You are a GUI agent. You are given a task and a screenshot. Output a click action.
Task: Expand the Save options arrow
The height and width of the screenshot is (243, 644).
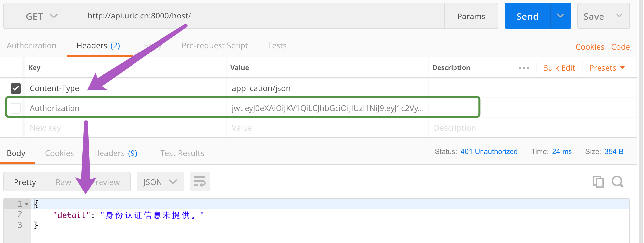point(620,16)
